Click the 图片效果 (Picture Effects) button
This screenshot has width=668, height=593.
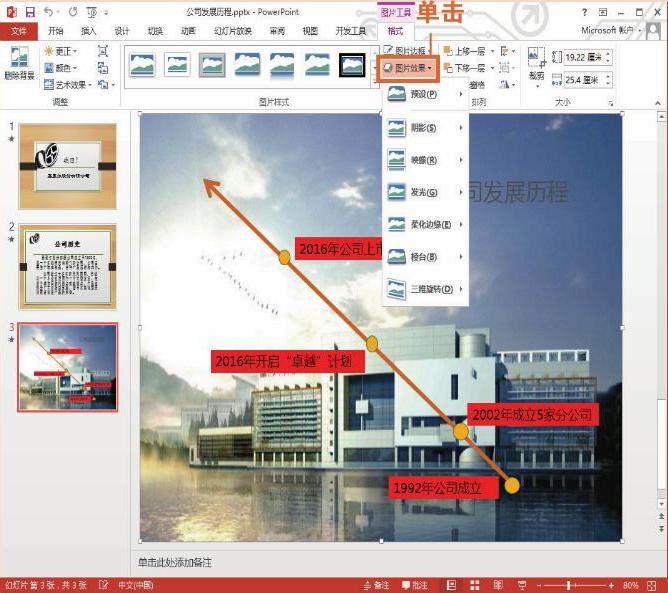pyautogui.click(x=408, y=68)
